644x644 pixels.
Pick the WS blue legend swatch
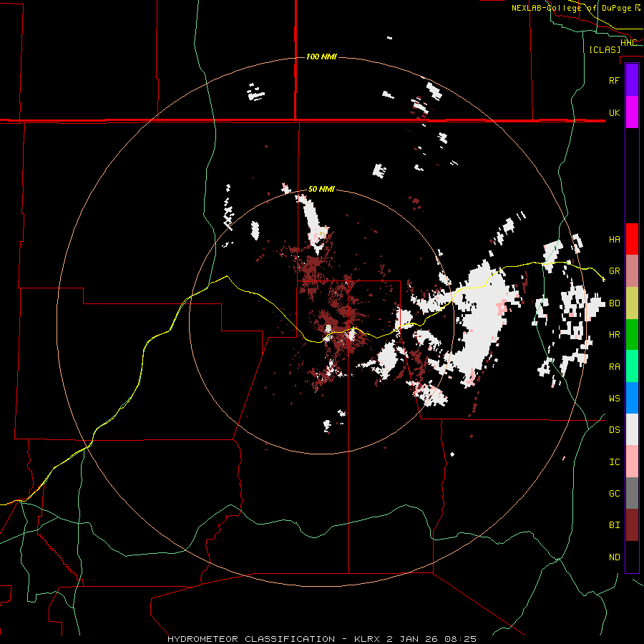pyautogui.click(x=632, y=398)
